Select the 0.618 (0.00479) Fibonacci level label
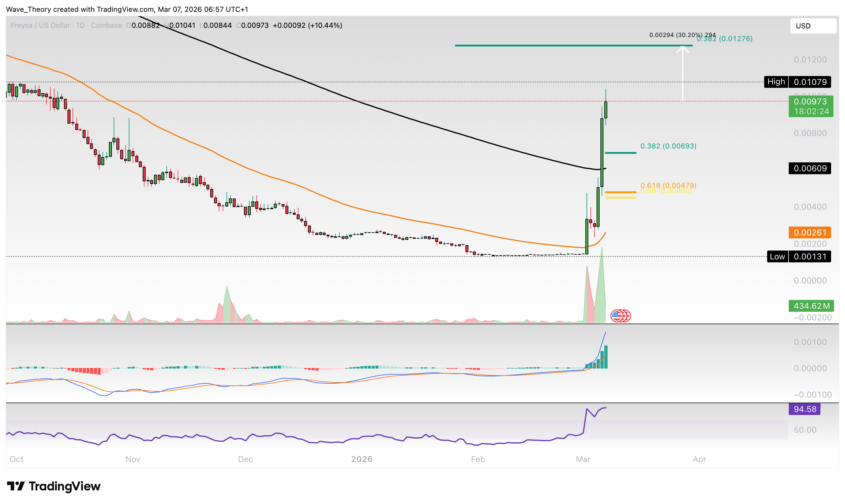Screen dimensions: 845x504 (x=668, y=185)
